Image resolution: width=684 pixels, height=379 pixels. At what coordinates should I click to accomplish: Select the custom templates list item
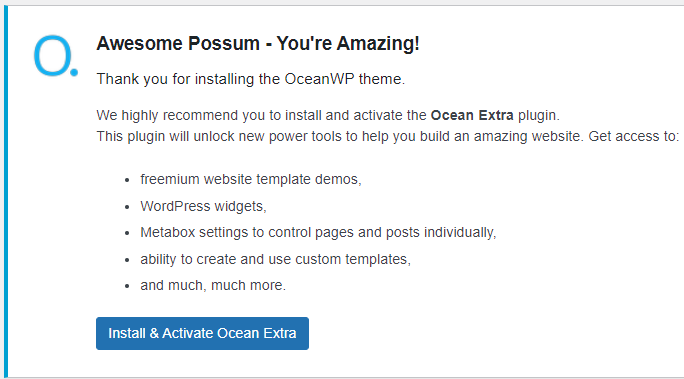pyautogui.click(x=275, y=259)
